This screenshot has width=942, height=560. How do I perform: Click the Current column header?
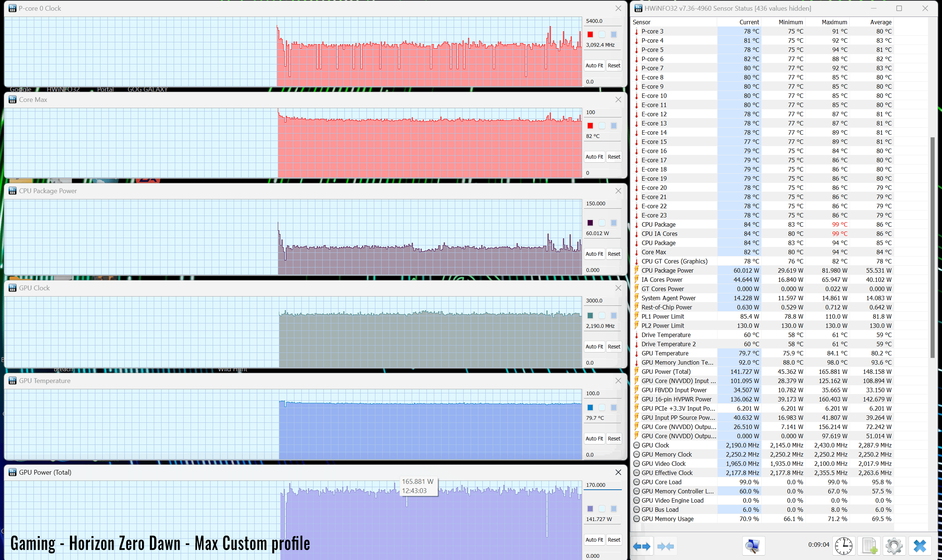(739, 22)
